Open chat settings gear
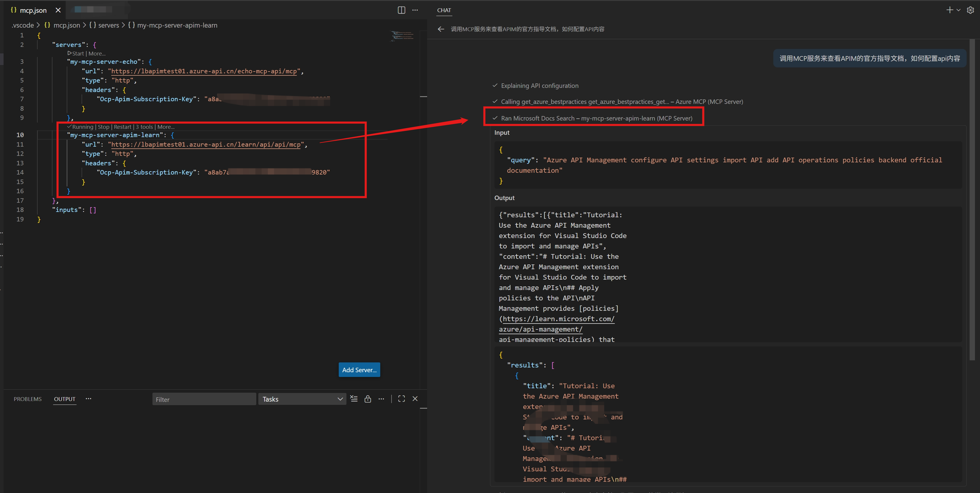 (970, 10)
